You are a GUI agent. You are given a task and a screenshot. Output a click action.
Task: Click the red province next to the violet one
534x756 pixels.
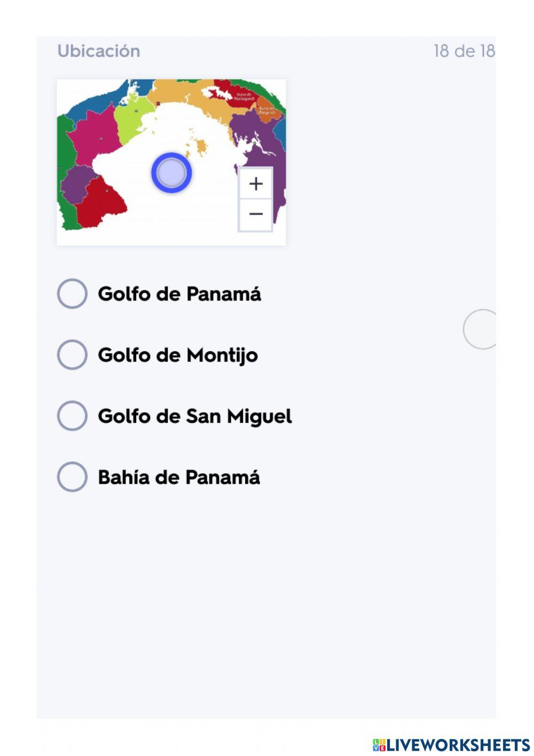[101, 203]
